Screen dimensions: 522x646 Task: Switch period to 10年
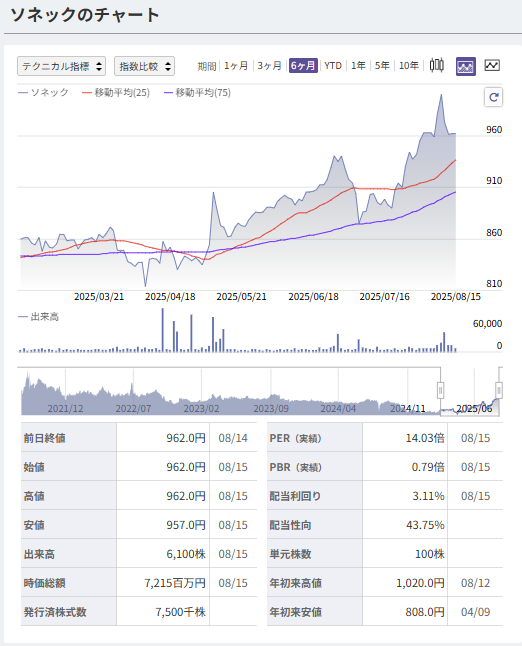click(409, 66)
